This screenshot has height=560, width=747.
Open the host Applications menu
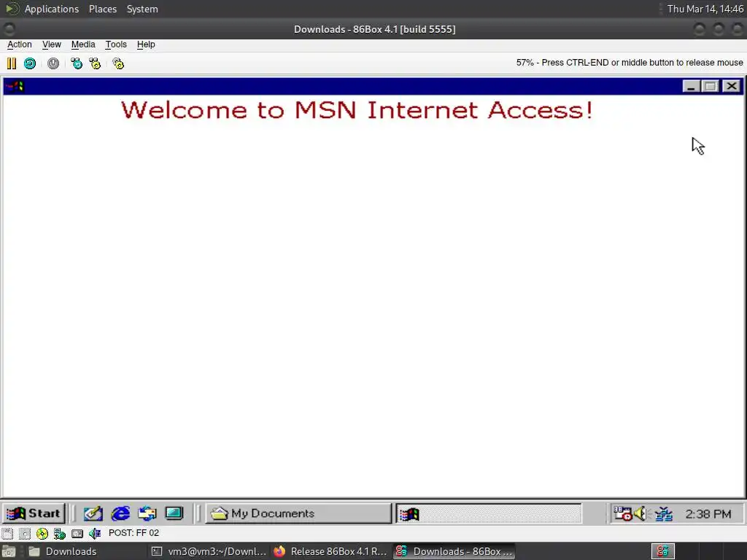52,9
